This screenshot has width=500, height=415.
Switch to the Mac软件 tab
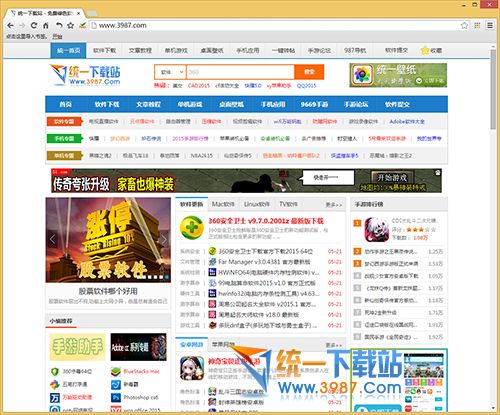pyautogui.click(x=223, y=204)
